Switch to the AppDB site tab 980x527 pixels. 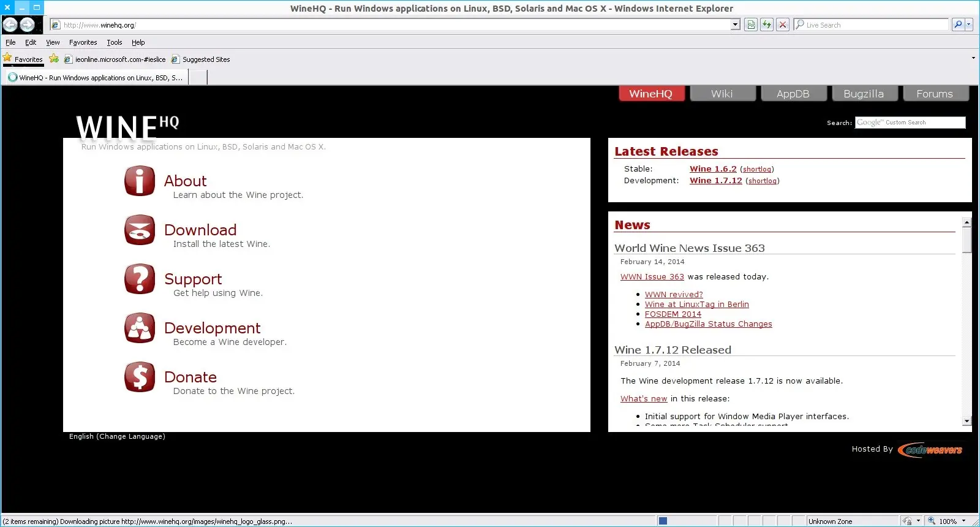(793, 94)
